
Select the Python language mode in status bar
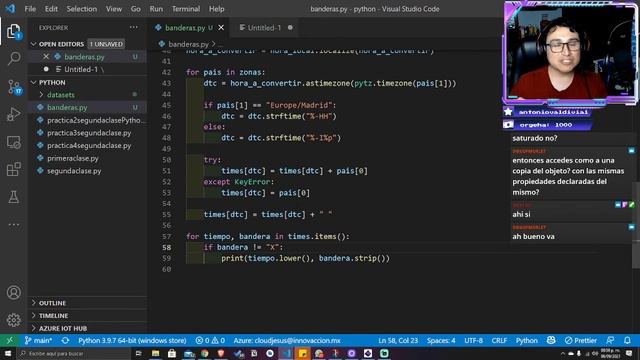(527, 340)
